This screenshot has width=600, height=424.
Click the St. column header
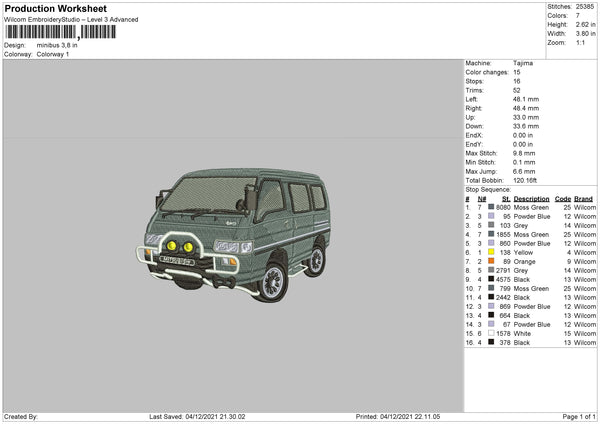point(506,198)
